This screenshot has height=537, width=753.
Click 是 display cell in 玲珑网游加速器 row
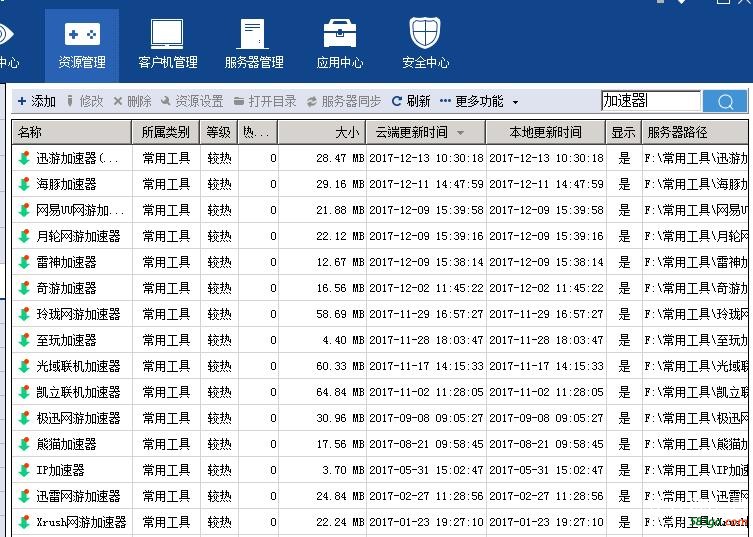[x=624, y=314]
